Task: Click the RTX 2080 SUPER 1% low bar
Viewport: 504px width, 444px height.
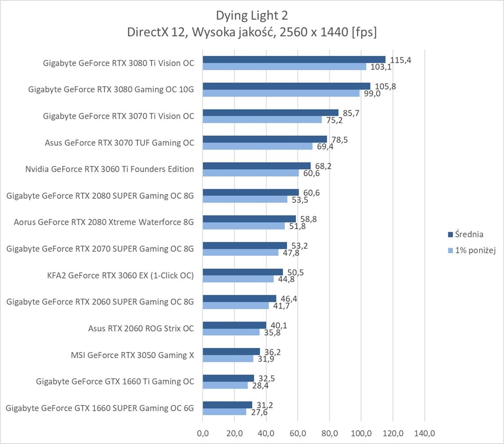Action: point(245,199)
